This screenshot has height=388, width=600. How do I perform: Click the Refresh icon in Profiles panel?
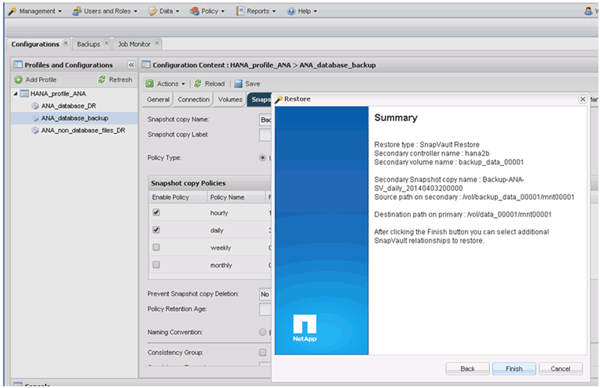pyautogui.click(x=102, y=79)
